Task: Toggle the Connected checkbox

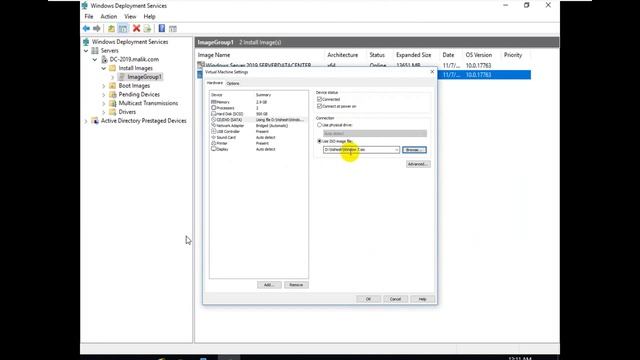Action: (320, 99)
